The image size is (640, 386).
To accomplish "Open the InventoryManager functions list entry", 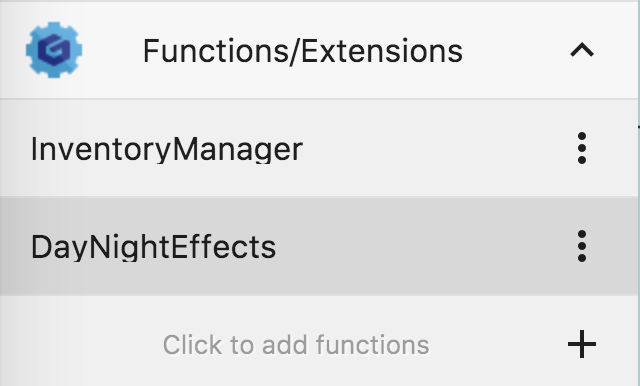I will click(318, 148).
